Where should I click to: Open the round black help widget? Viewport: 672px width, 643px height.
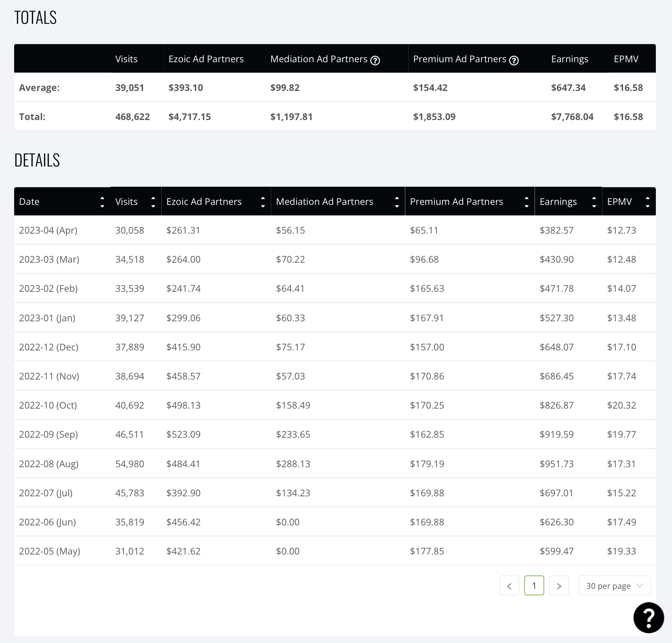click(x=649, y=618)
